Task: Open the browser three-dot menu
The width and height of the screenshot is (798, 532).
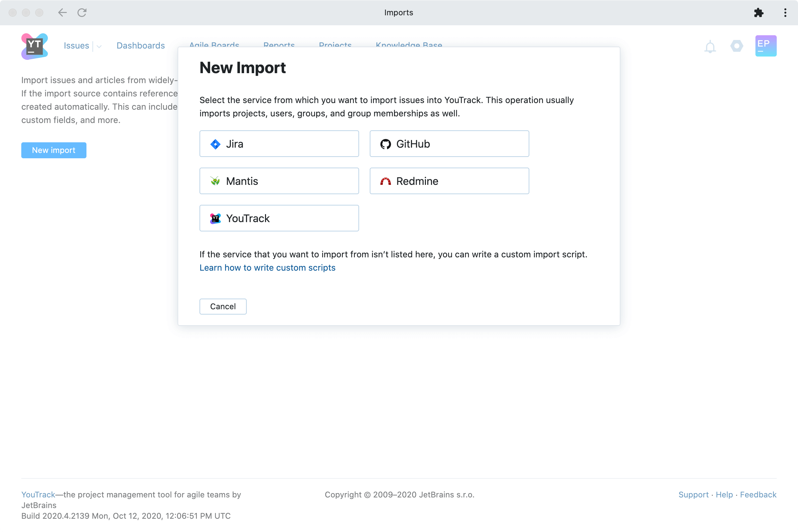Action: click(x=785, y=13)
